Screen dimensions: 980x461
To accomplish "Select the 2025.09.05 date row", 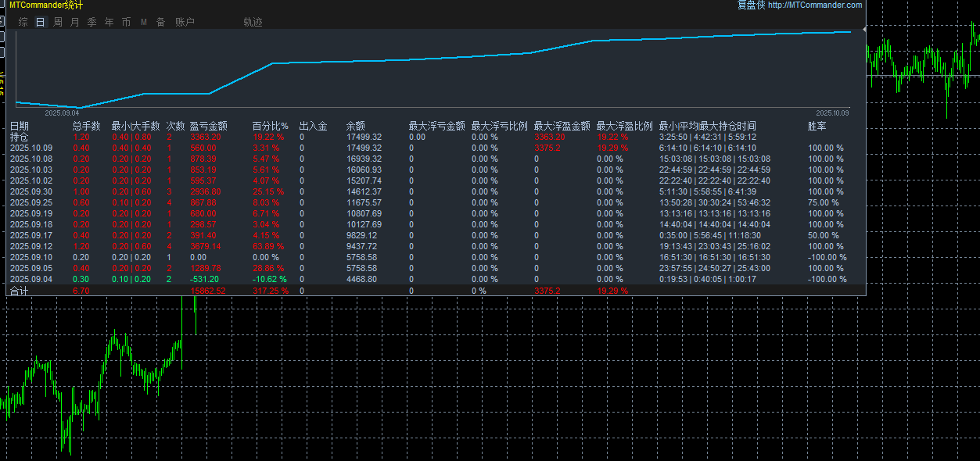I will pos(31,268).
